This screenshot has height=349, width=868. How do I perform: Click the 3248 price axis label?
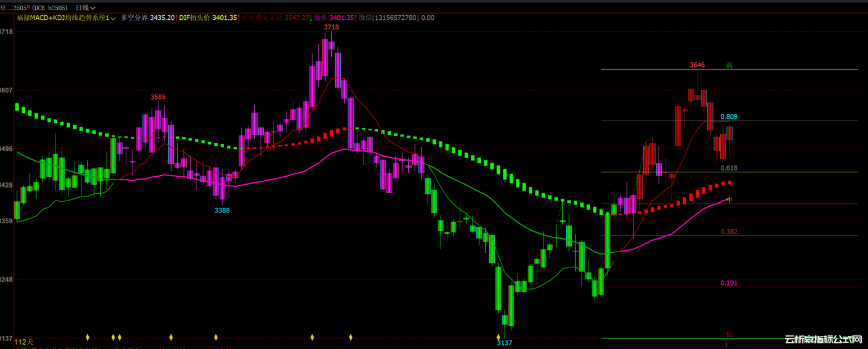point(6,279)
